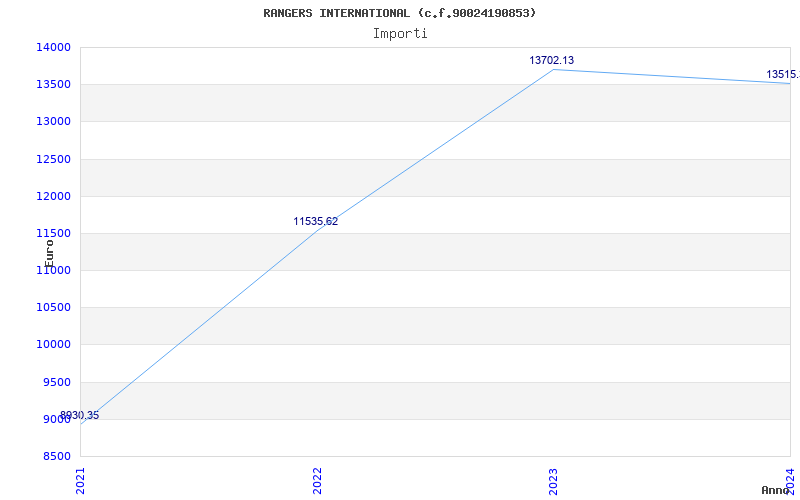Click the 2022 x-axis year label

[318, 479]
